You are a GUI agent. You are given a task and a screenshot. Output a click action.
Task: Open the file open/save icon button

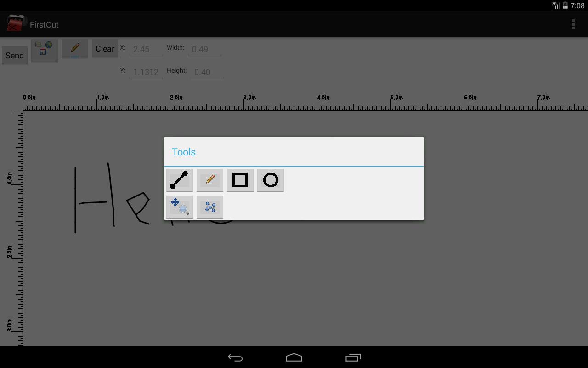coord(45,50)
